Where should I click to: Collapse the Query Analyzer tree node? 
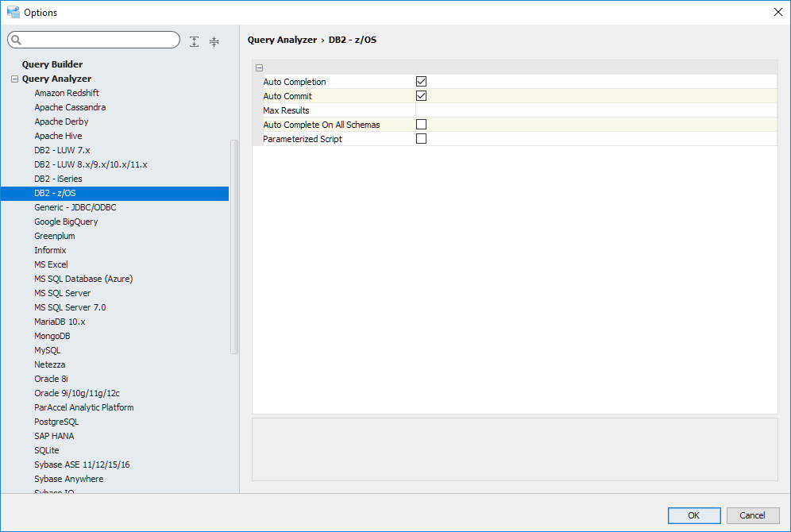click(x=14, y=79)
